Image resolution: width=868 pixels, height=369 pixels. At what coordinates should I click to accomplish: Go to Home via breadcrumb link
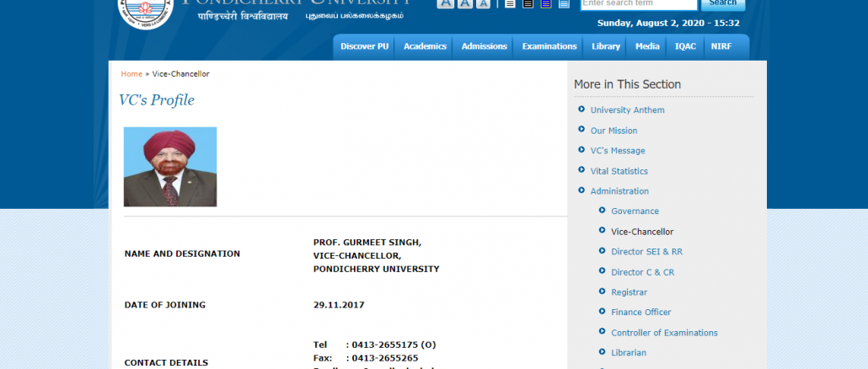pos(131,74)
